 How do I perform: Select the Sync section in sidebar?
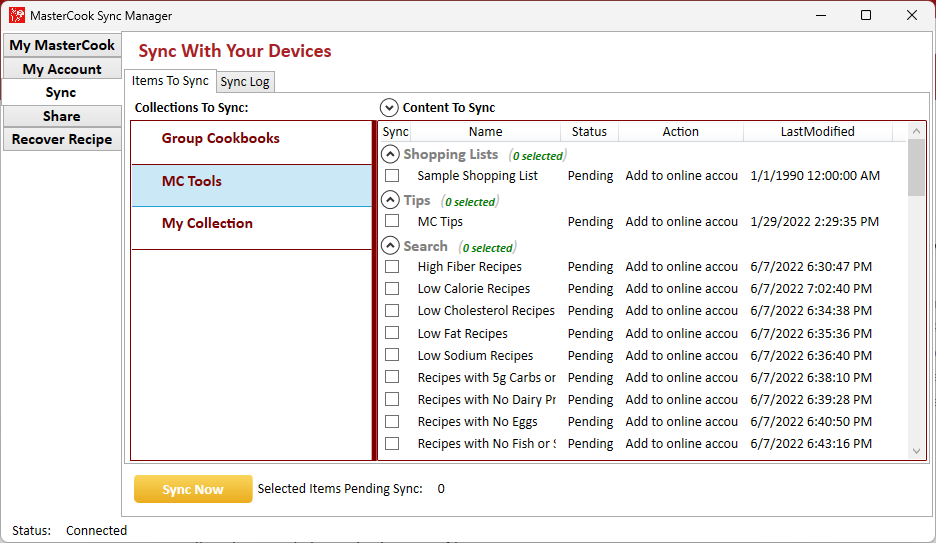[61, 92]
